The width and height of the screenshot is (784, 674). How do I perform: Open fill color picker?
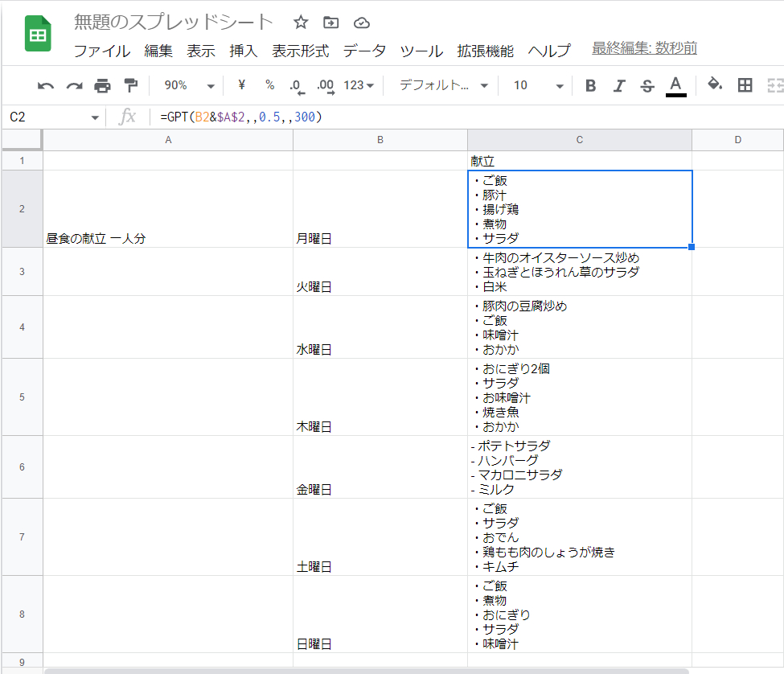[715, 84]
